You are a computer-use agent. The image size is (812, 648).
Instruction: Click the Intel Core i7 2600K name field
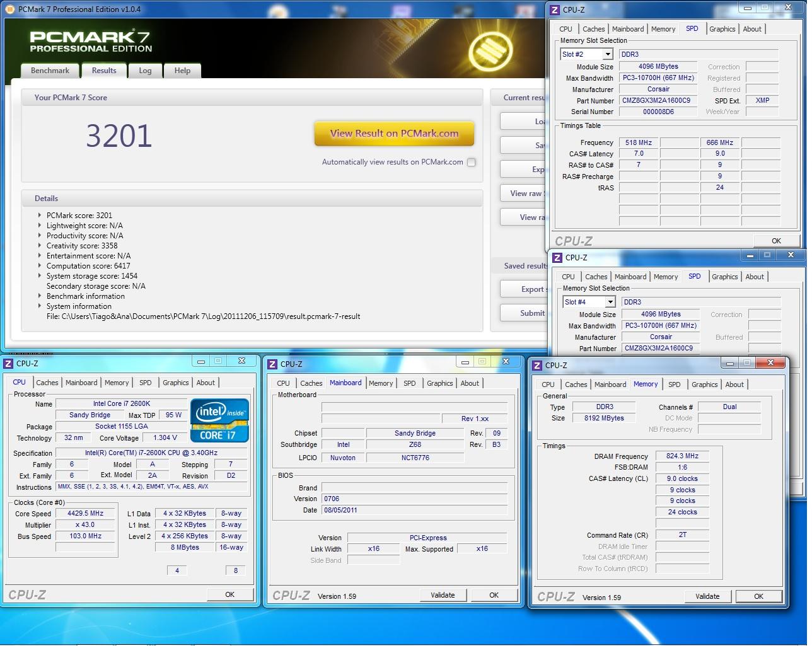click(122, 403)
